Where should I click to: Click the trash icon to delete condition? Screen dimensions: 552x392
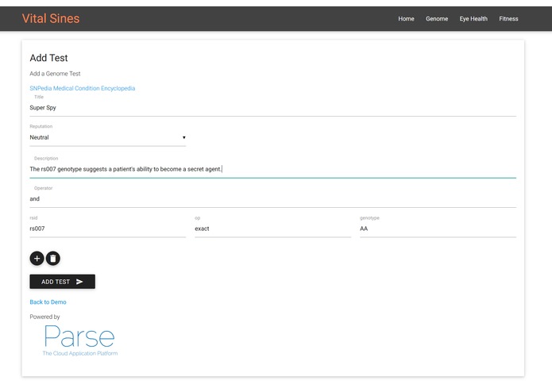pyautogui.click(x=53, y=259)
